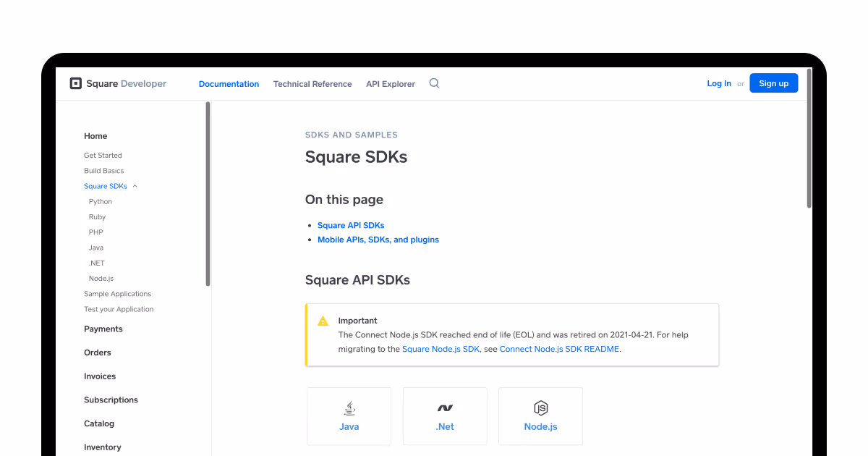Click the Node.js hexagon logo icon
Image resolution: width=868 pixels, height=456 pixels.
pos(540,408)
